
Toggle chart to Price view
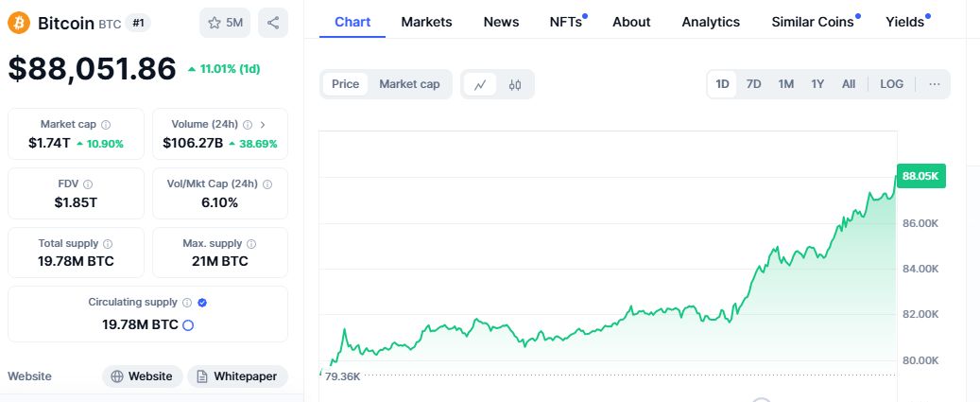(x=345, y=84)
